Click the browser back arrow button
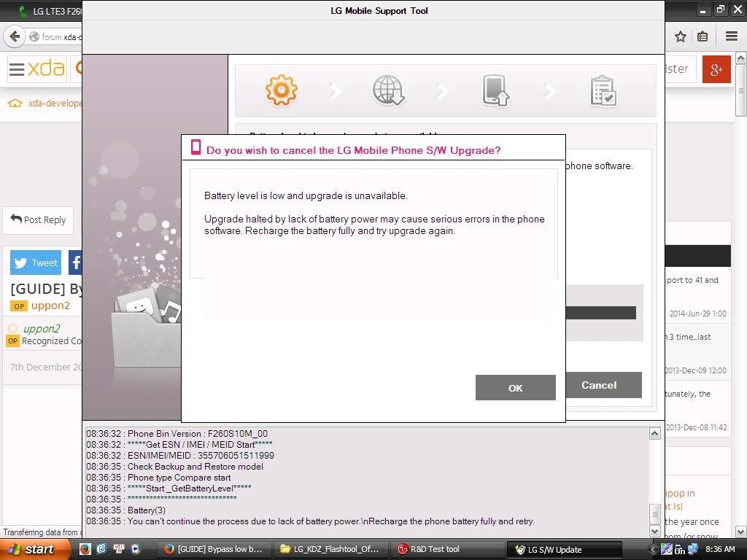This screenshot has height=560, width=747. pos(14,36)
